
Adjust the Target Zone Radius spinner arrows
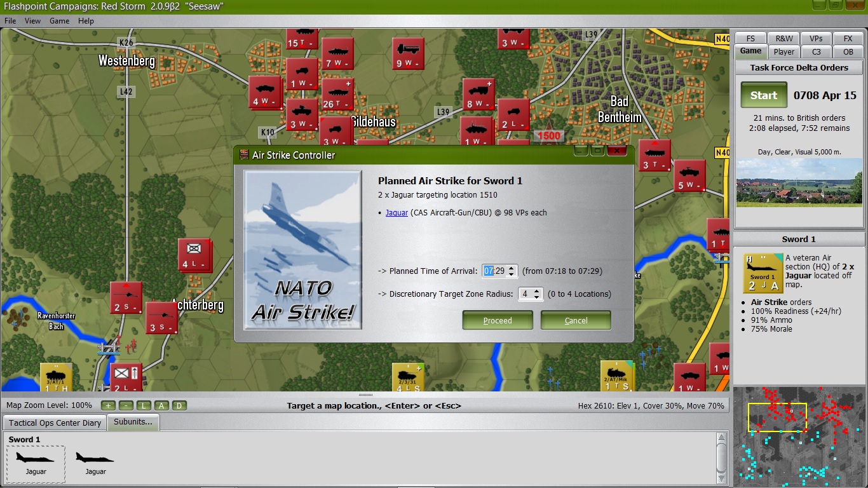(x=537, y=294)
